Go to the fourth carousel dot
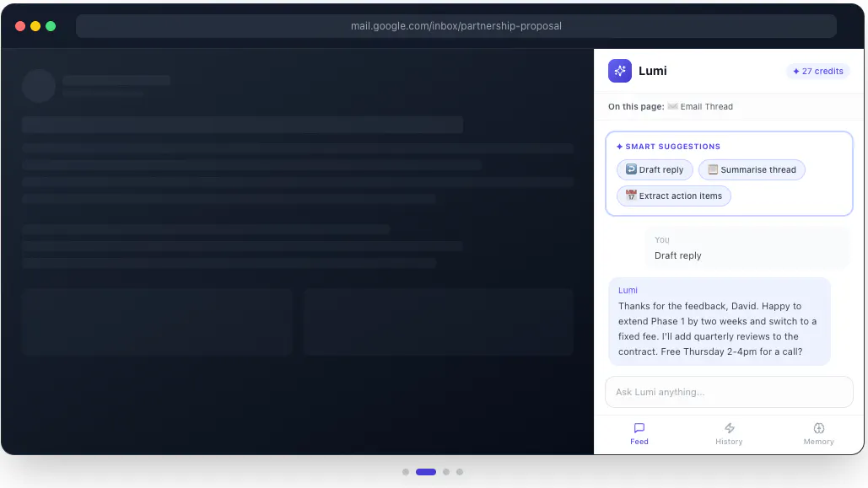The height and width of the screenshot is (488, 868). (460, 472)
